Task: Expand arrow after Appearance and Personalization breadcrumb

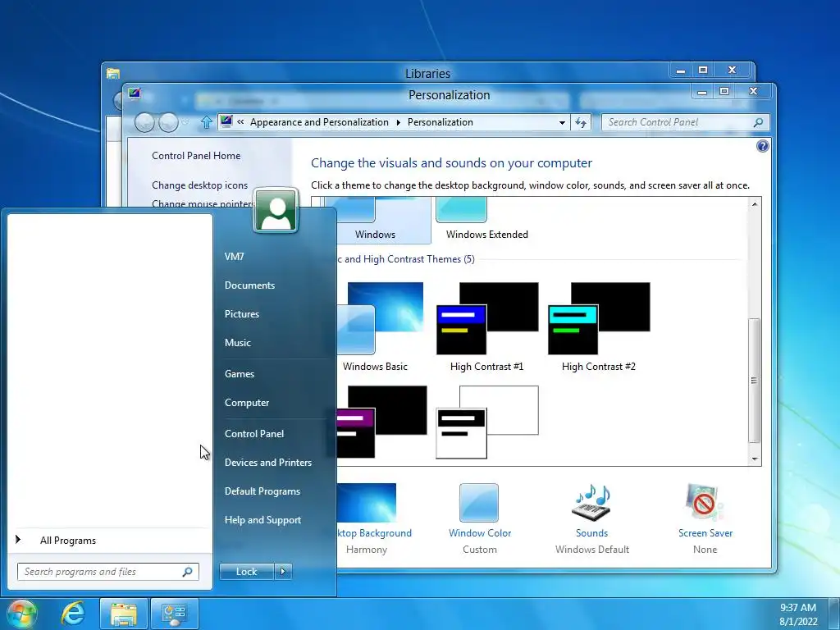Action: [x=398, y=122]
